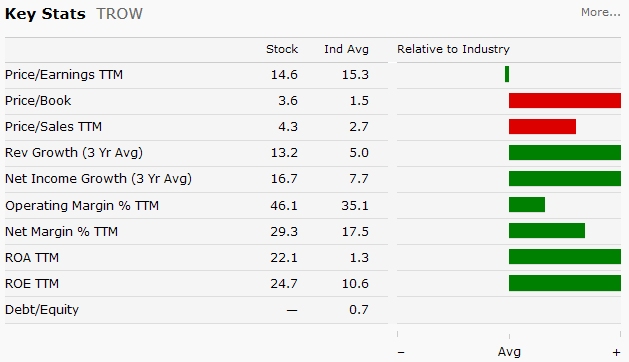Click the Avg axis label
Screen dimensions: 629x362
[509, 352]
